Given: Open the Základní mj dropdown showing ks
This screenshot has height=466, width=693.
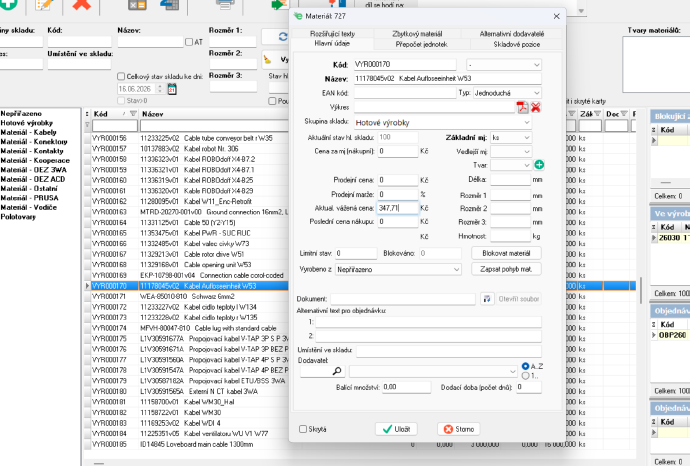Looking at the screenshot, I should (x=526, y=138).
